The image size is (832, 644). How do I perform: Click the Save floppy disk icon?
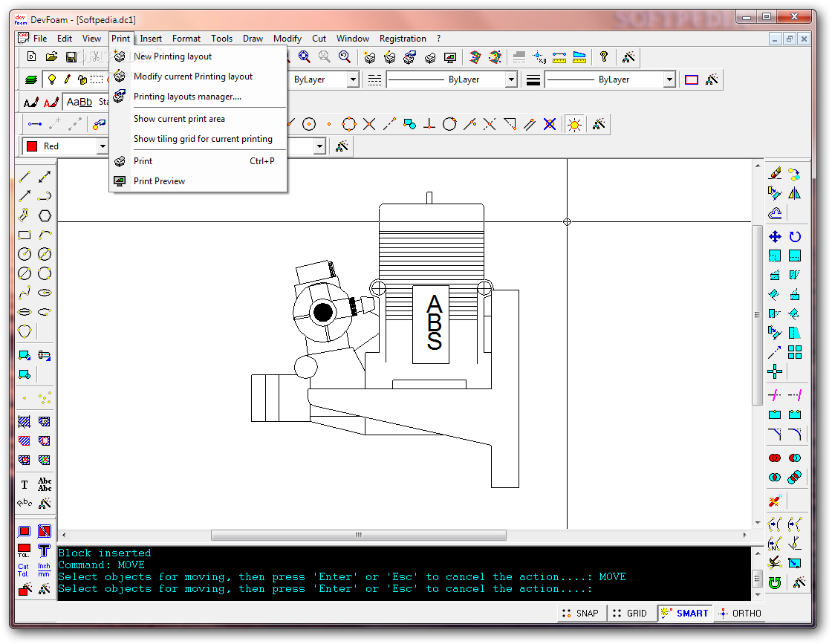[x=71, y=56]
